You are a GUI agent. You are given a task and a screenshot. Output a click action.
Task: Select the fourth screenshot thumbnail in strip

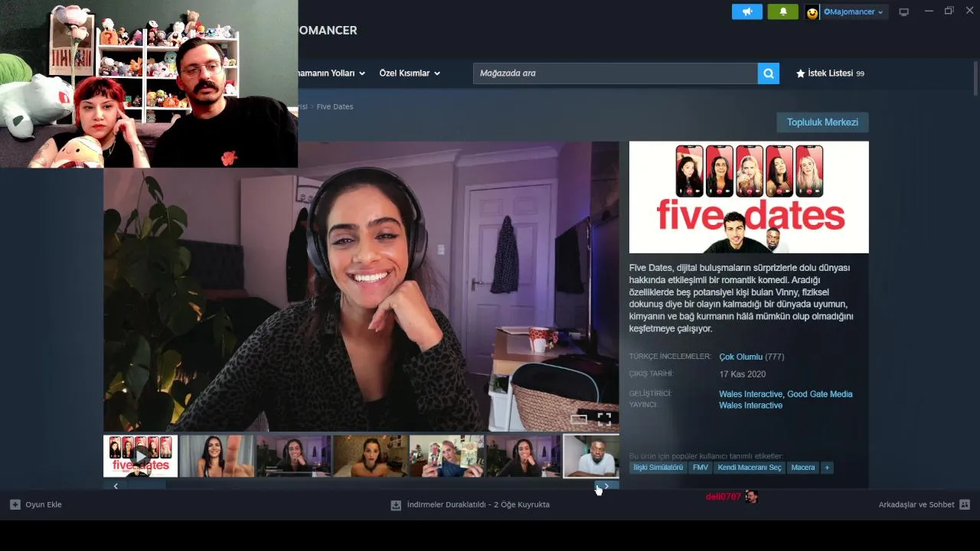tap(370, 456)
